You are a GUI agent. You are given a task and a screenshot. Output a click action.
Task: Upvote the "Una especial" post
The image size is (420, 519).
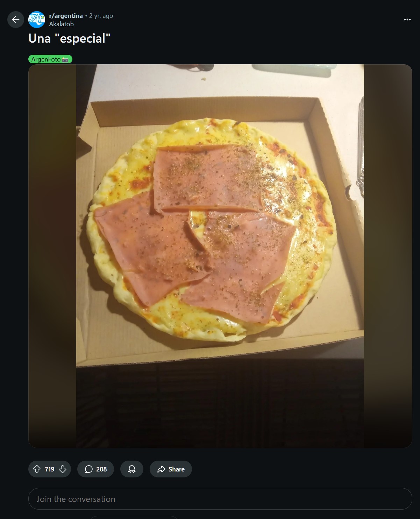pyautogui.click(x=37, y=469)
